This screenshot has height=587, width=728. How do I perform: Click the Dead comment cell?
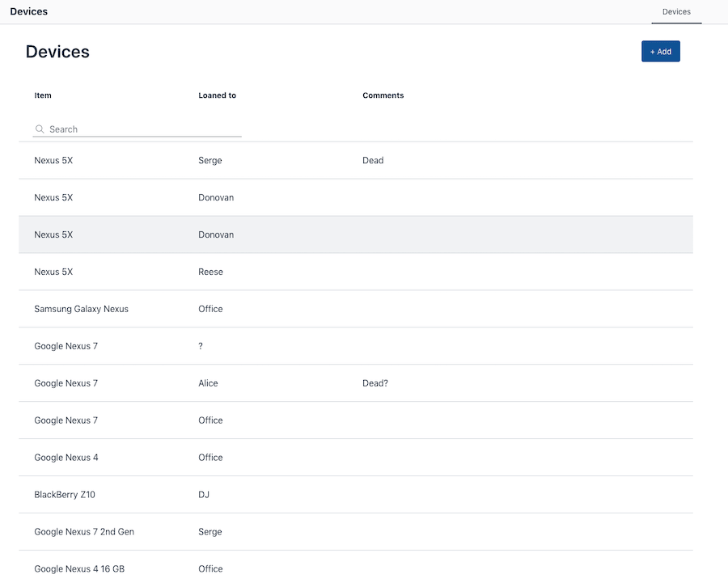[x=373, y=160]
